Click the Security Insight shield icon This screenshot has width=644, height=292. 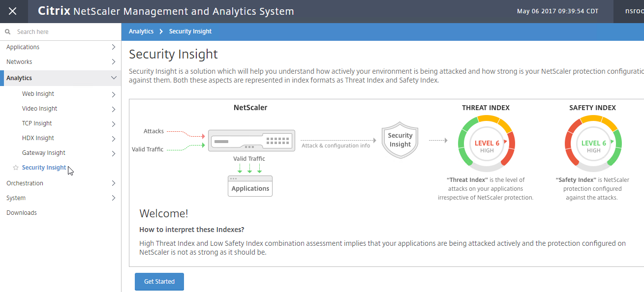pos(400,140)
